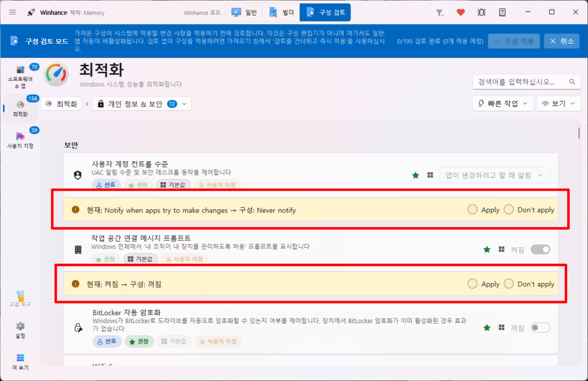Click shield icon of 사용자 계정 컨트롤 수준
Image resolution: width=588 pixels, height=381 pixels.
coord(78,175)
